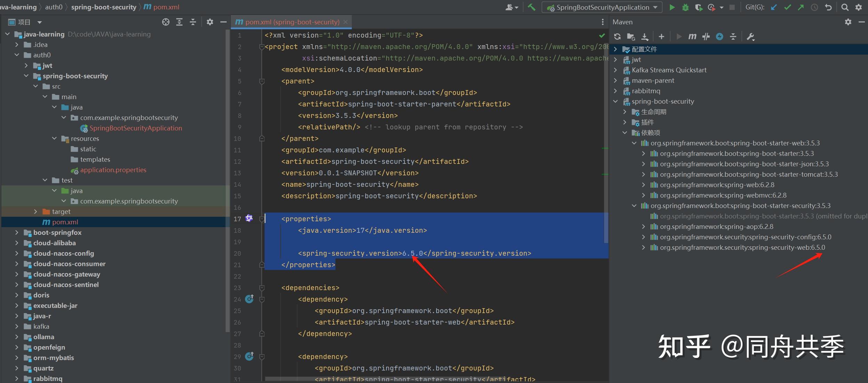The image size is (868, 383).
Task: Toggle Maven offline mode
Action: [x=706, y=37]
